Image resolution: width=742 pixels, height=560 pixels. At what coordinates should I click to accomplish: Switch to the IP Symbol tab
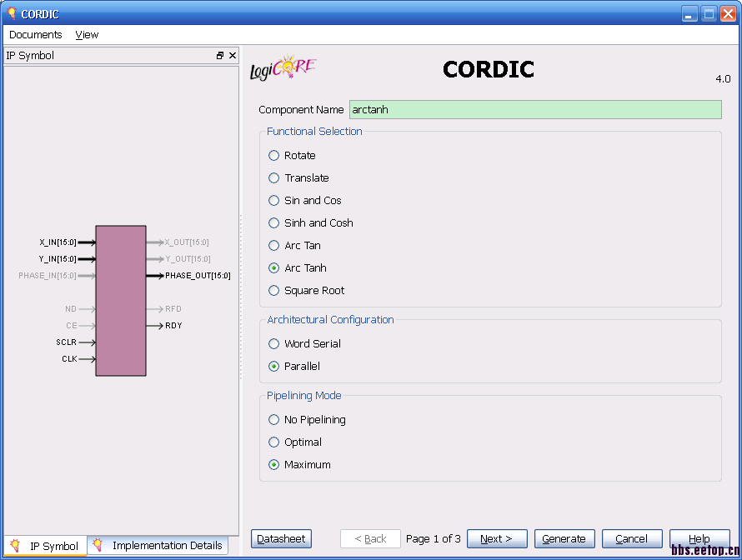coord(45,546)
